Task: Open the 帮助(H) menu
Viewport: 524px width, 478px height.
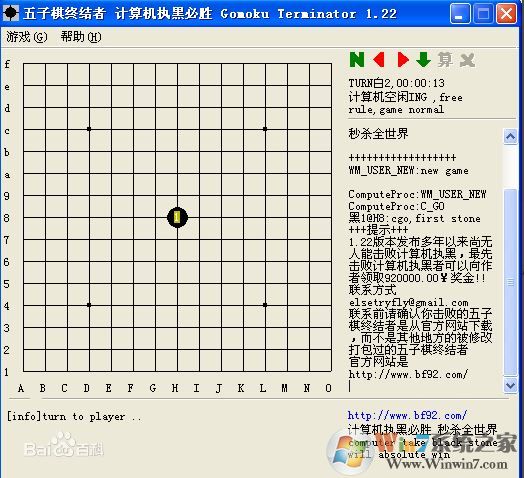Action: click(x=81, y=37)
